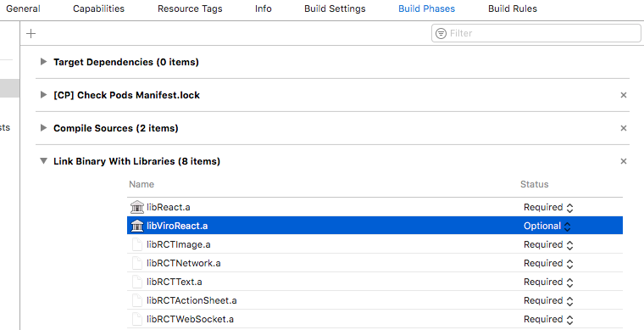Switch to the Capabilities tab
The image size is (644, 330).
(x=98, y=8)
